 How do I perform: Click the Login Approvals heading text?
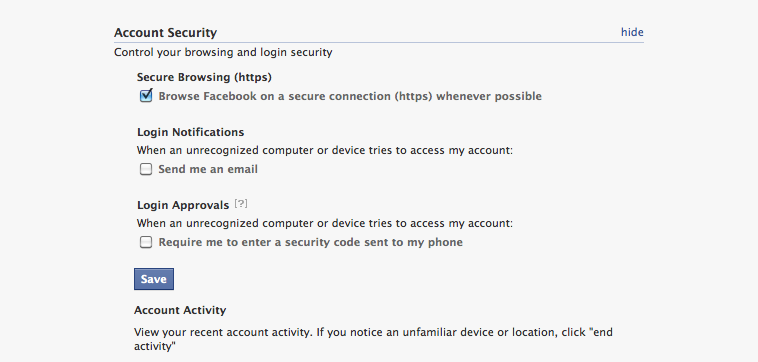[183, 205]
